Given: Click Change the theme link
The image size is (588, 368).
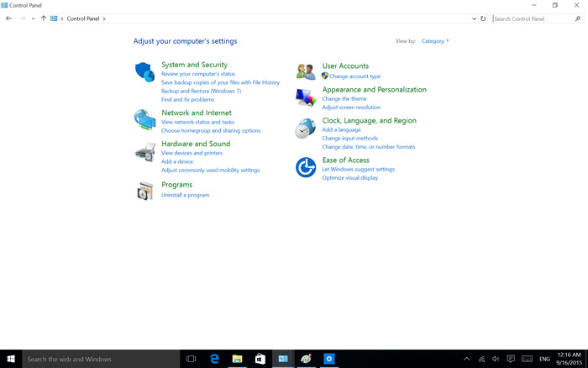Looking at the screenshot, I should tap(344, 98).
